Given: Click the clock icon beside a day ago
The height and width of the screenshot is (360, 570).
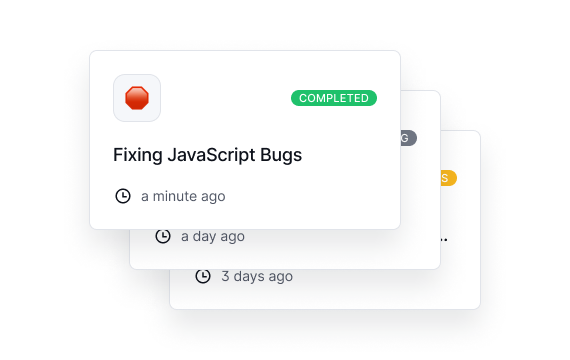Looking at the screenshot, I should point(163,236).
